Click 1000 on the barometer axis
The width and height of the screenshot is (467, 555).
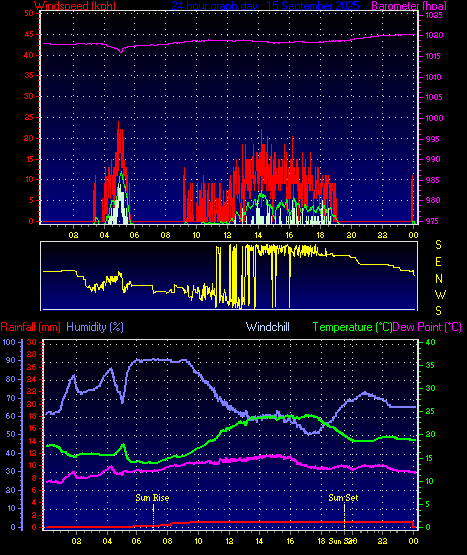(434, 118)
